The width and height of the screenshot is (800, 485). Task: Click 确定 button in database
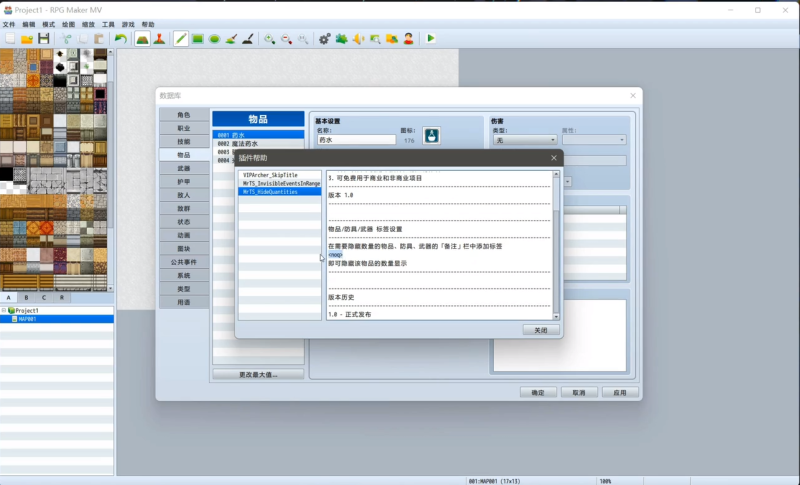click(538, 393)
